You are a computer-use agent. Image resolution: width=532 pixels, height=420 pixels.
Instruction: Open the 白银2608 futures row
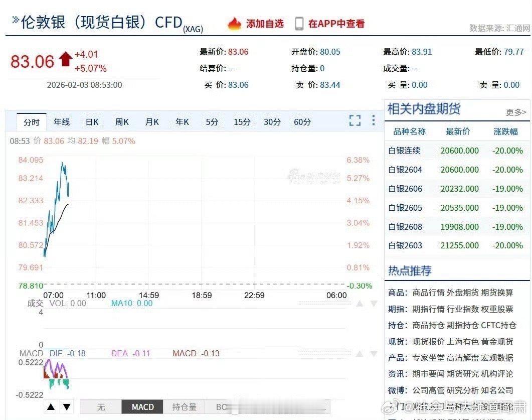pos(457,226)
